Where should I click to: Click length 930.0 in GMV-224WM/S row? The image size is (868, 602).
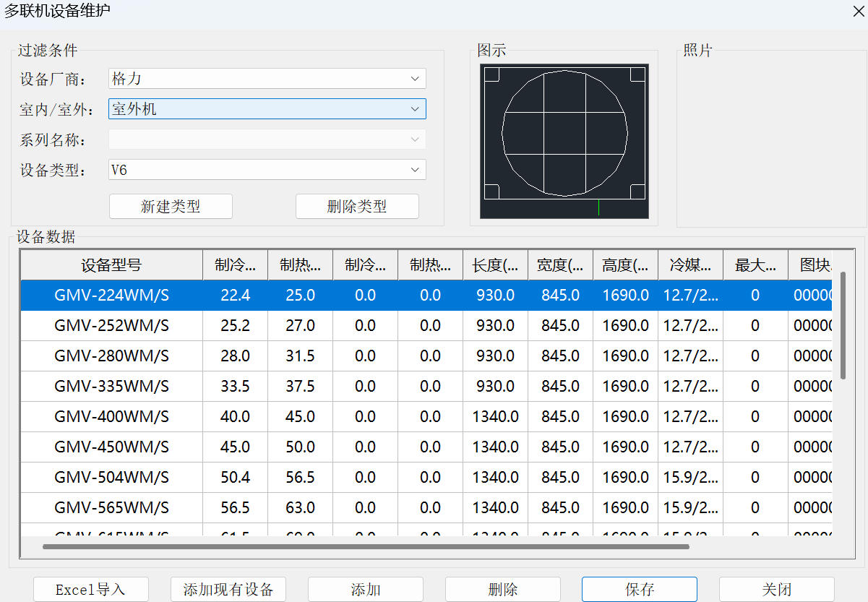pyautogui.click(x=495, y=296)
